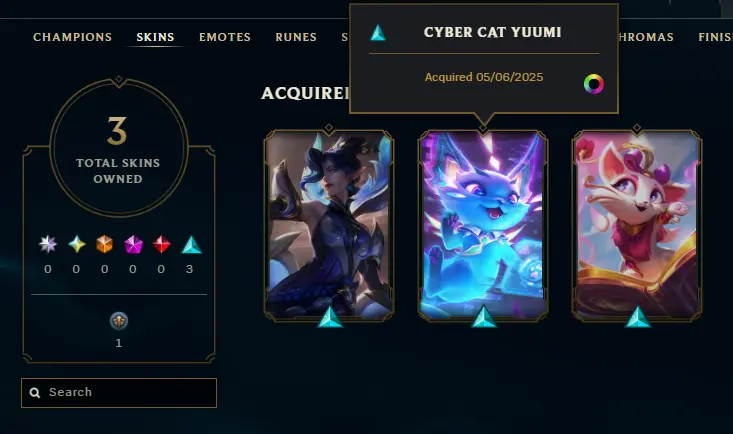This screenshot has height=434, width=733.
Task: Select the pink heart Yuumi skin card
Action: 637,225
